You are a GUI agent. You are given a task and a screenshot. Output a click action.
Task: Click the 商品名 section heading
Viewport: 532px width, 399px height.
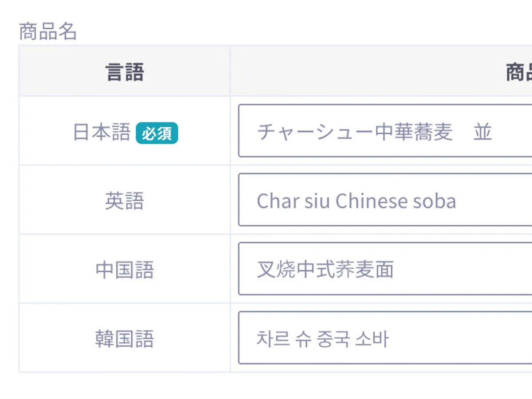tap(48, 32)
